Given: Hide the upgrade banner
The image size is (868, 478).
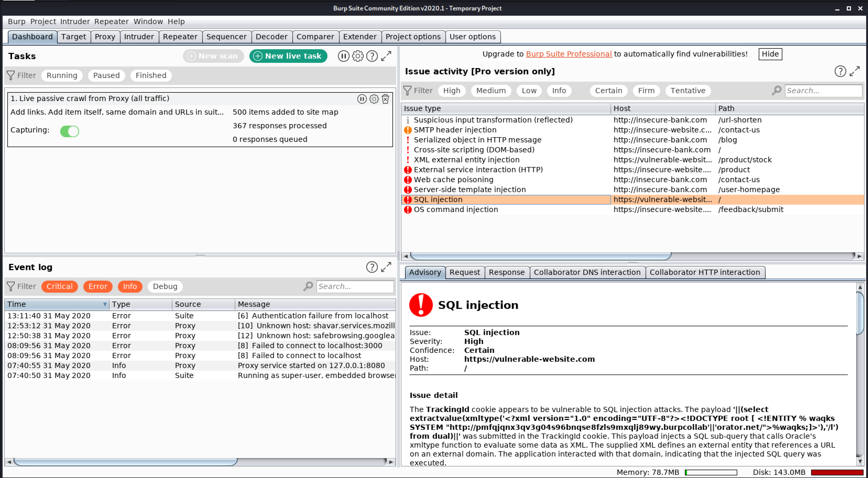Looking at the screenshot, I should (x=770, y=54).
